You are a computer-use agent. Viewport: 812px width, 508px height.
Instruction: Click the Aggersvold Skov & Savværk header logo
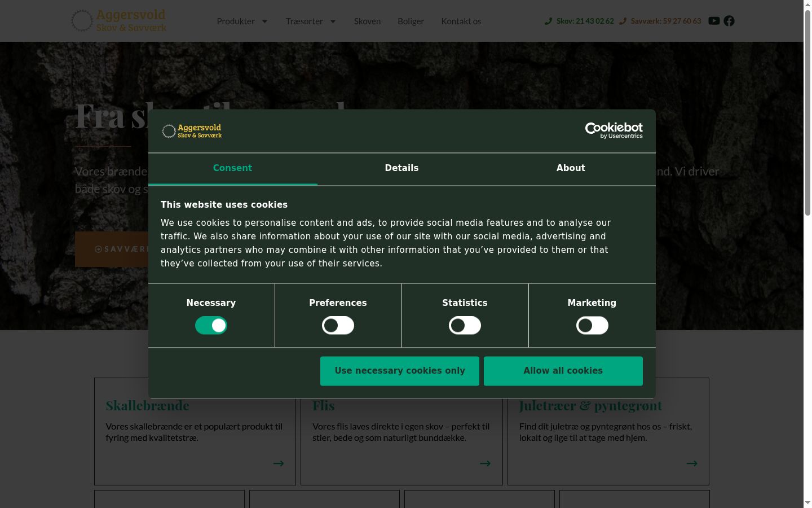coord(118,20)
